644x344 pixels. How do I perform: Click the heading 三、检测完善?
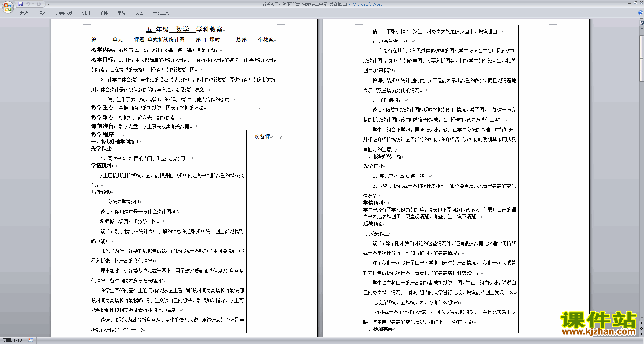(378, 329)
